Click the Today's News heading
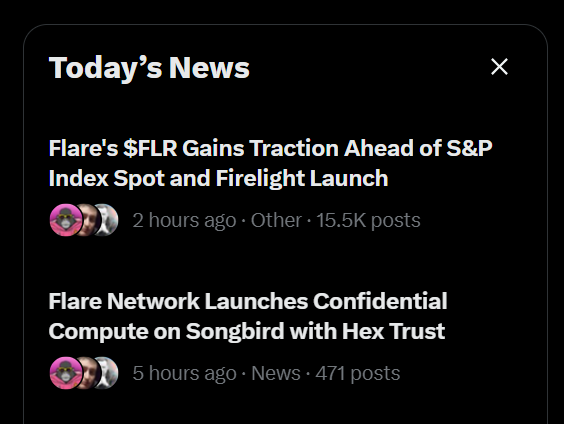 click(x=149, y=68)
